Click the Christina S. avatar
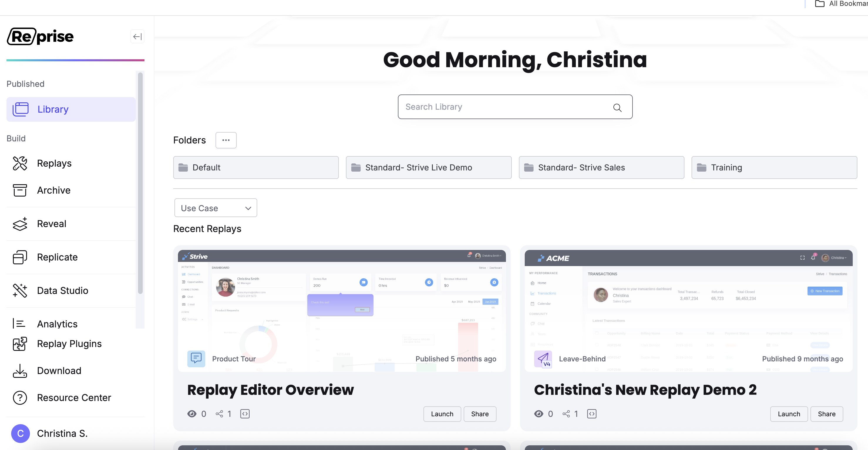Viewport: 868px width, 450px height. pyautogui.click(x=21, y=433)
